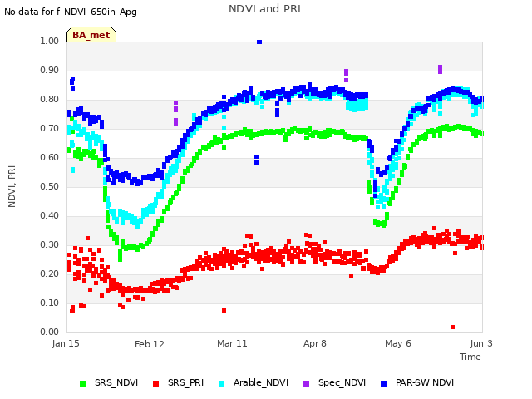Click the purple Spec_NDVI points in mid April

point(346,76)
